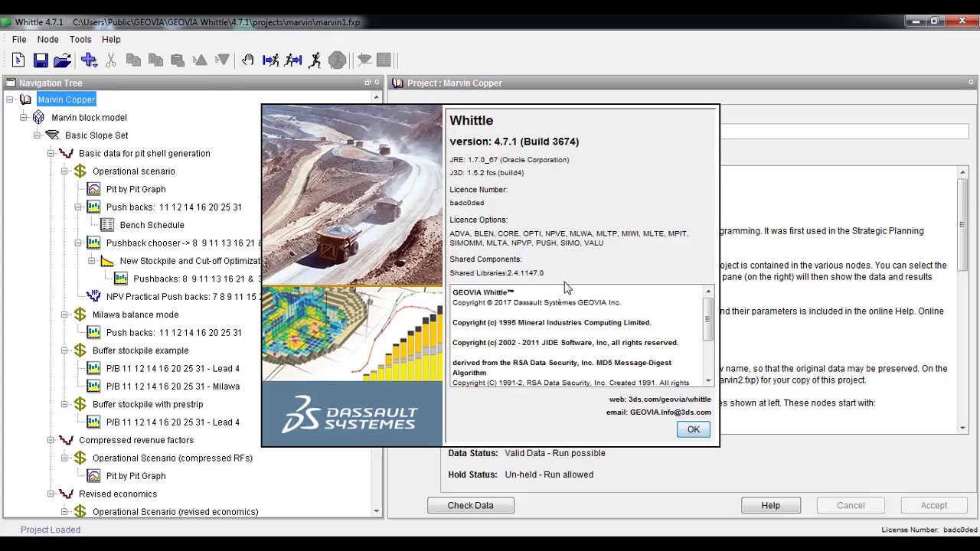This screenshot has width=980, height=551.
Task: Open the Help menu
Action: click(111, 39)
